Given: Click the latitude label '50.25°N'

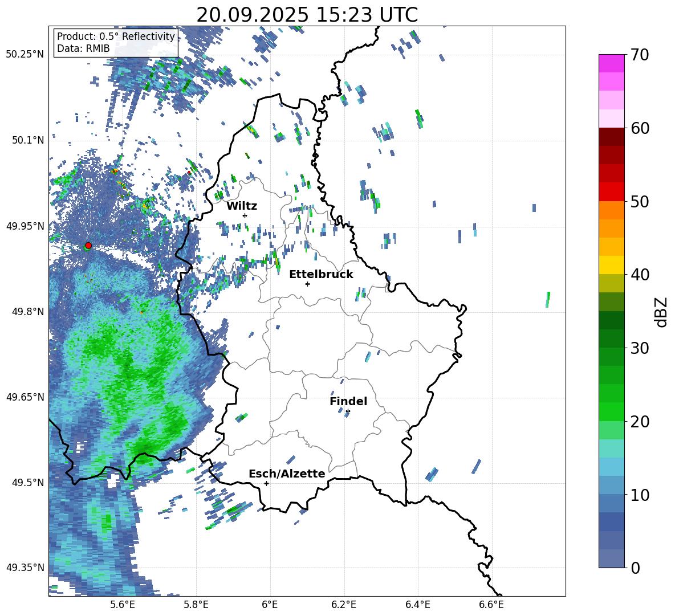Looking at the screenshot, I should tap(25, 55).
